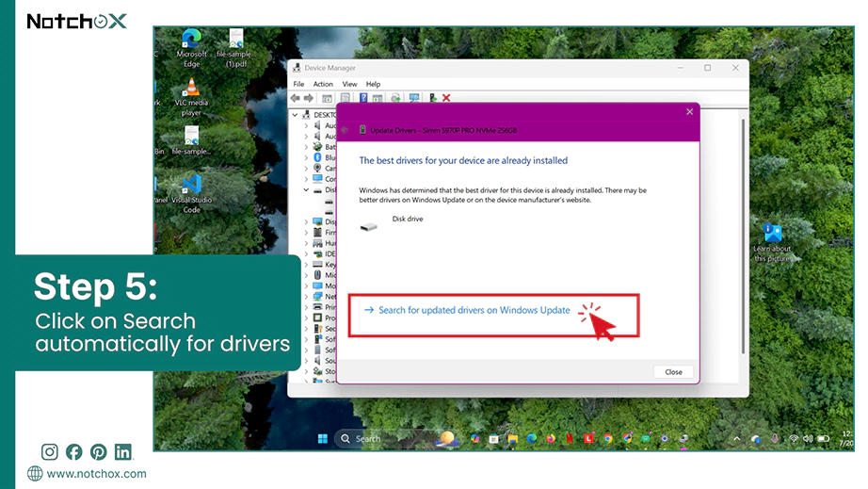Open Microsoft Store from the taskbar
This screenshot has width=868, height=489.
coord(494,439)
